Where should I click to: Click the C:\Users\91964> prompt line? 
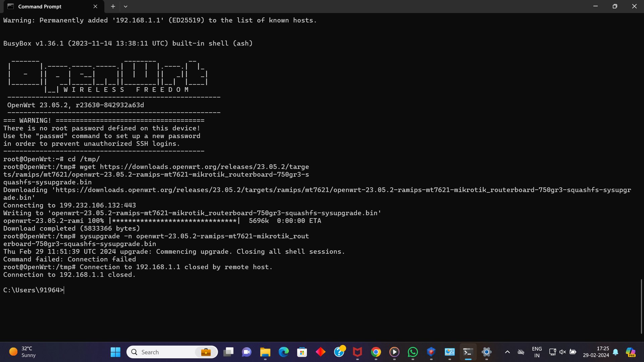point(33,290)
